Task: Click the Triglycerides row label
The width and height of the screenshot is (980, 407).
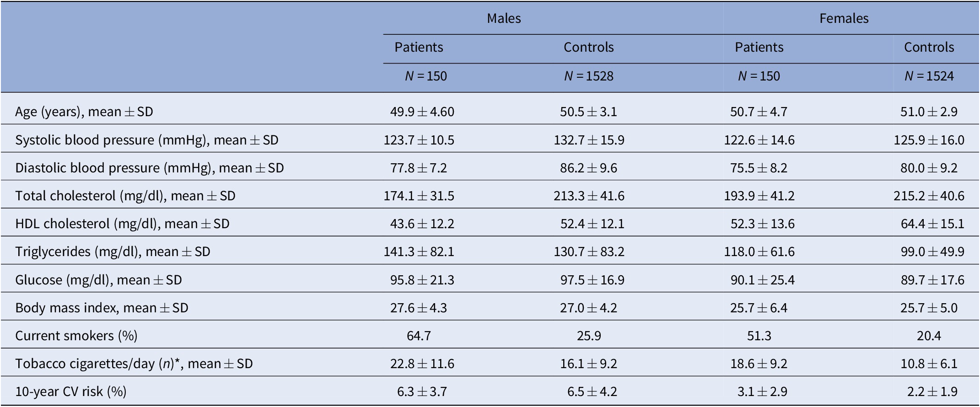Action: click(x=113, y=252)
